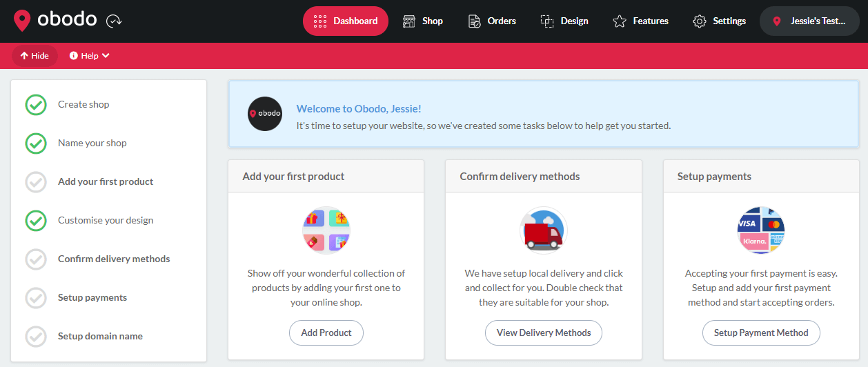Click the Orders checklist icon
Image resolution: width=868 pixels, height=367 pixels.
coord(474,21)
